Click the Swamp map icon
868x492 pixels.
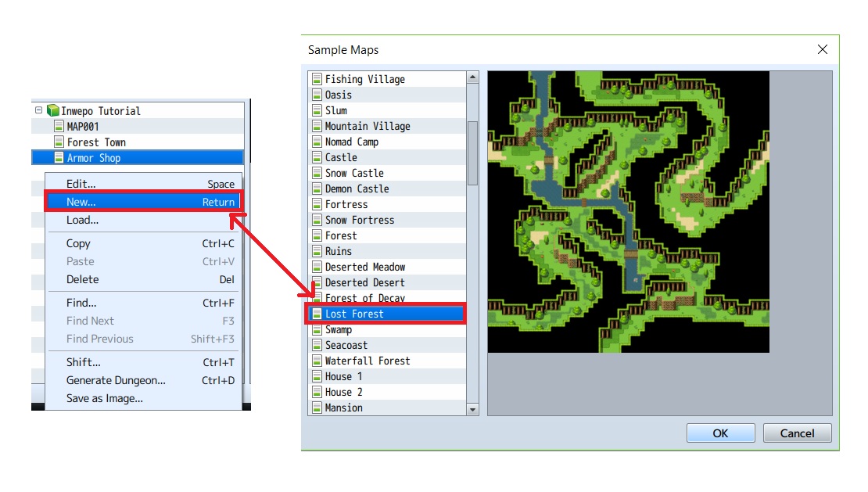point(317,329)
